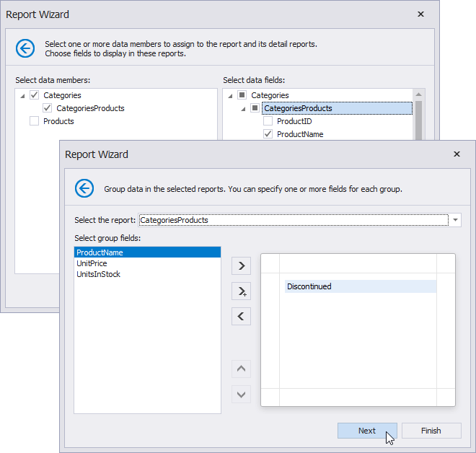Enable the Products data member checkbox

pyautogui.click(x=34, y=121)
